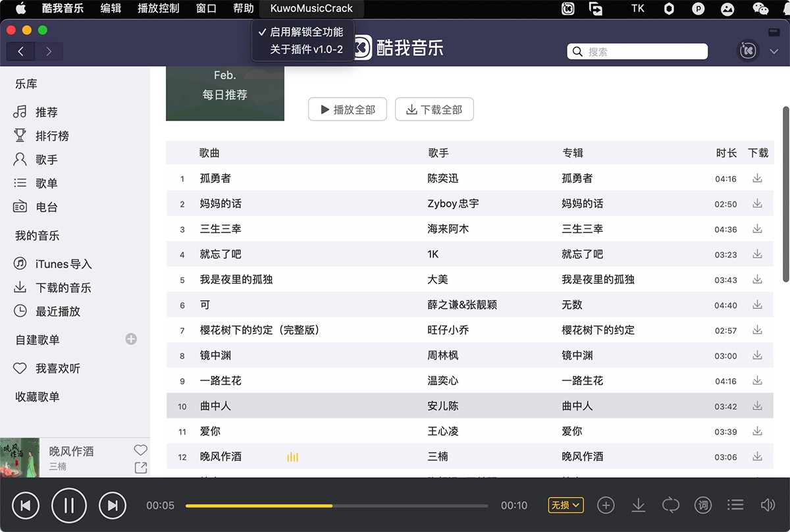Click the add-to-playlist plus circle in player bar
Image resolution: width=790 pixels, height=532 pixels.
pyautogui.click(x=606, y=505)
